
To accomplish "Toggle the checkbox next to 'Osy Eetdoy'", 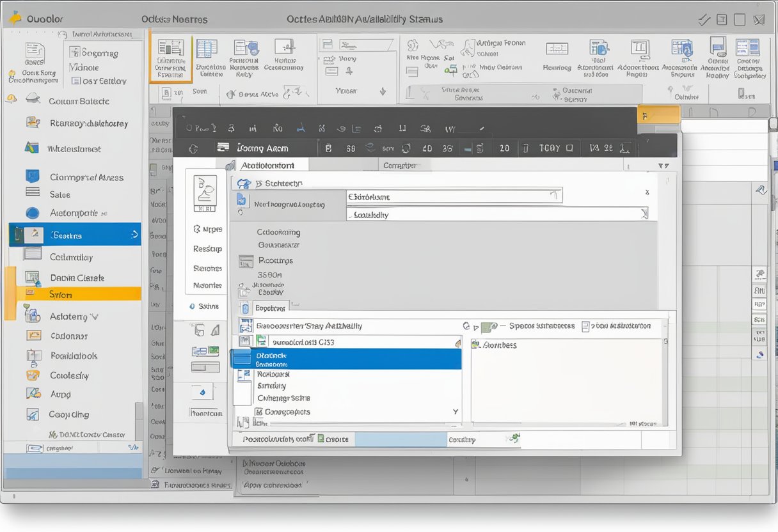I will (76, 81).
